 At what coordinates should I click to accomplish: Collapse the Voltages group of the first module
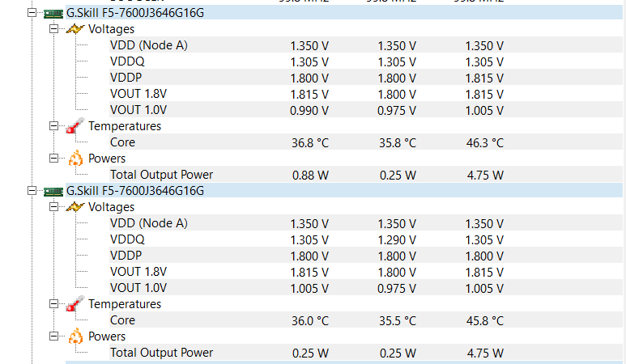pyautogui.click(x=53, y=28)
